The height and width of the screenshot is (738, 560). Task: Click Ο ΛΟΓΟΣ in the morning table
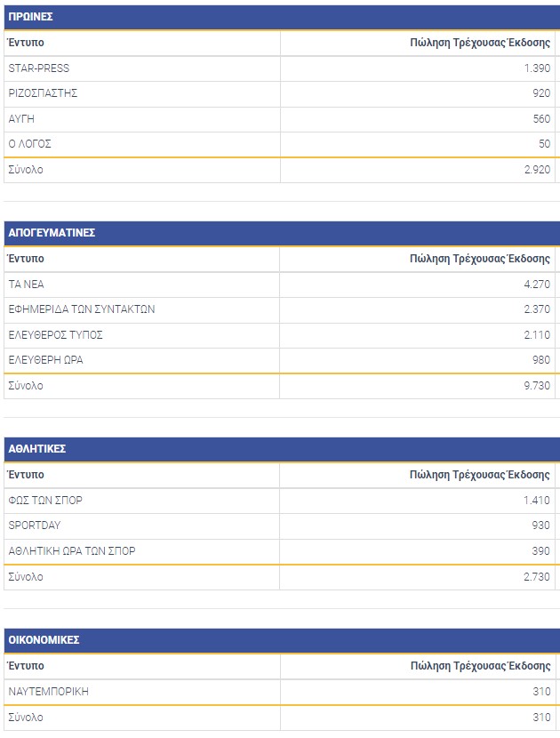point(31,144)
